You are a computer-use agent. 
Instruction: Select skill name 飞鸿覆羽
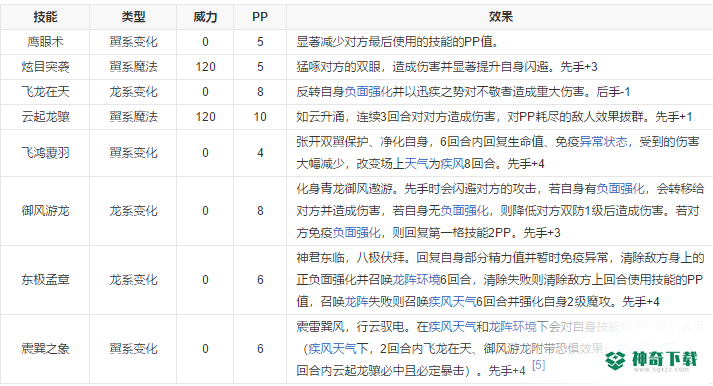45,153
